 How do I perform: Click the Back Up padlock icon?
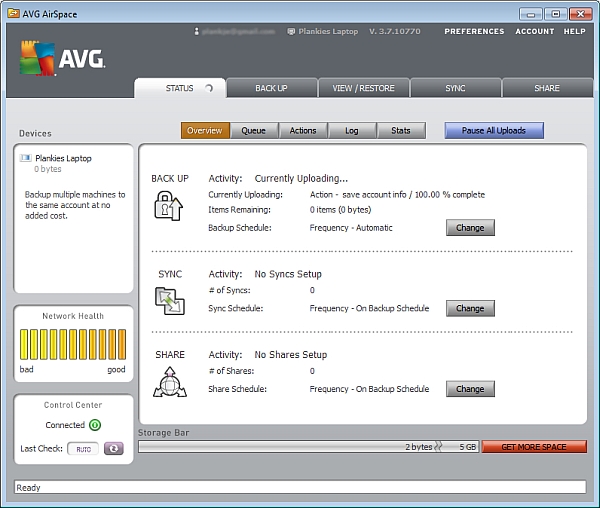click(x=168, y=206)
